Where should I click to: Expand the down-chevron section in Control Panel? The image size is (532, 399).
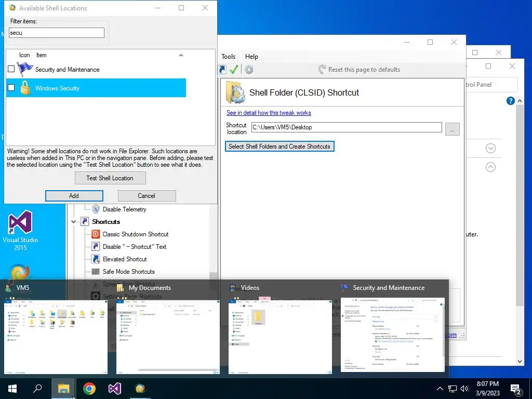coord(490,148)
